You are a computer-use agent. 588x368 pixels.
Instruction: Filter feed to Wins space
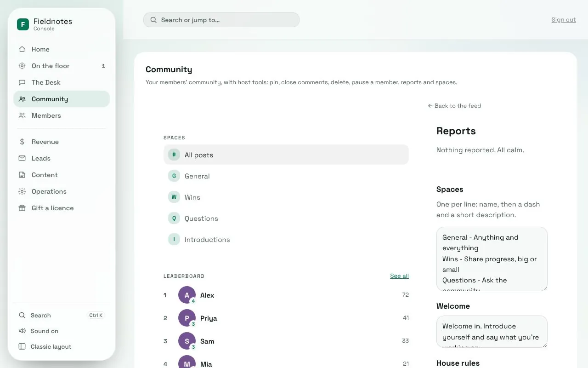(286, 197)
